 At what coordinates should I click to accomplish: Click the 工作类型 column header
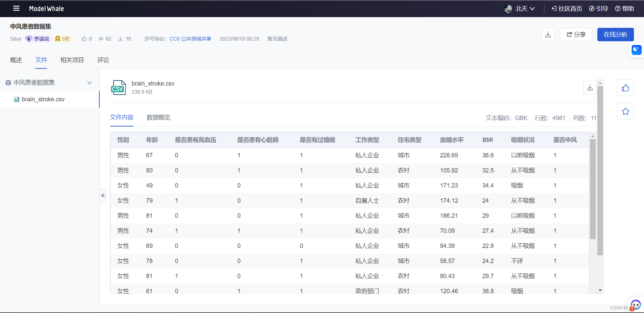click(367, 140)
